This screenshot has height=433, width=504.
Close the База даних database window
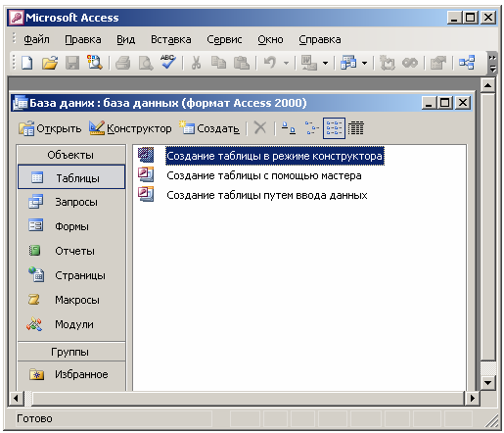coord(463,103)
